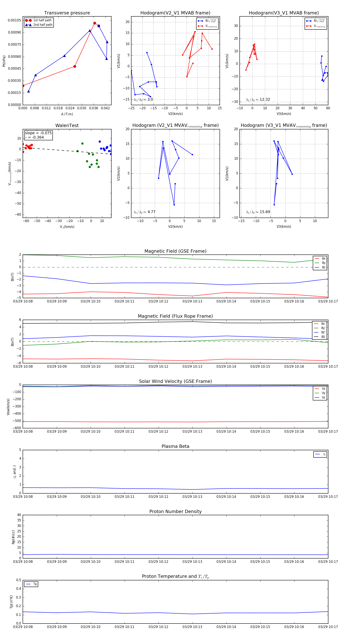Select the Vz legend entry
The width and height of the screenshot is (351, 644).
tap(320, 398)
